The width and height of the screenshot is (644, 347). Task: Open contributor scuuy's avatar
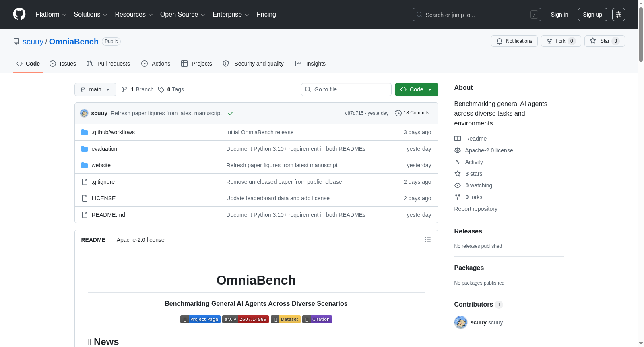pos(461,322)
